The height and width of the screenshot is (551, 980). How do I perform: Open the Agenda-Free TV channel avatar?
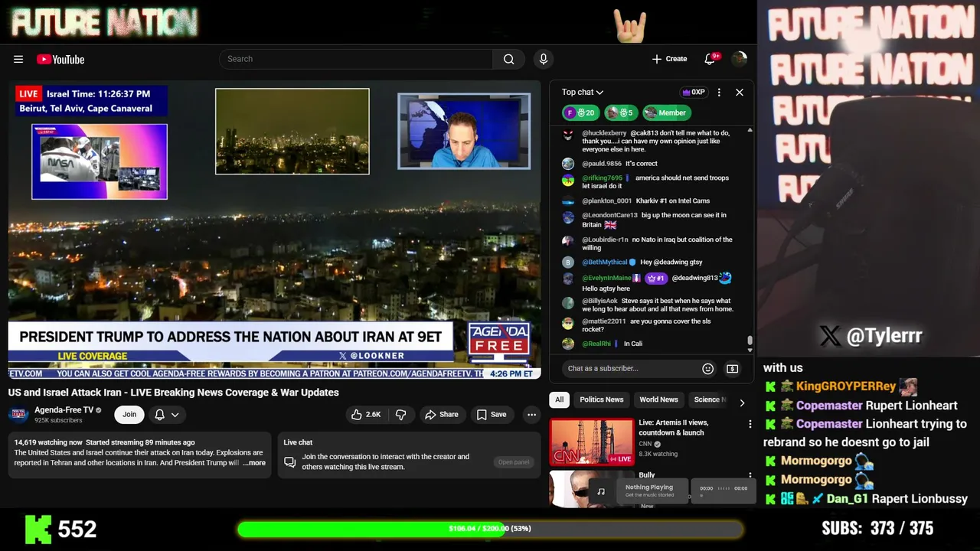point(19,414)
